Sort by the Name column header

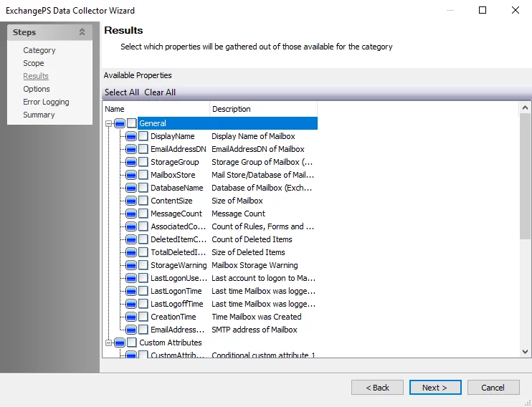156,109
